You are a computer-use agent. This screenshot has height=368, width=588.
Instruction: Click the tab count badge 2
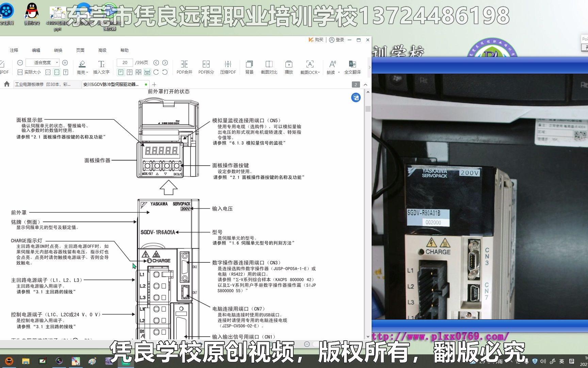click(x=356, y=85)
